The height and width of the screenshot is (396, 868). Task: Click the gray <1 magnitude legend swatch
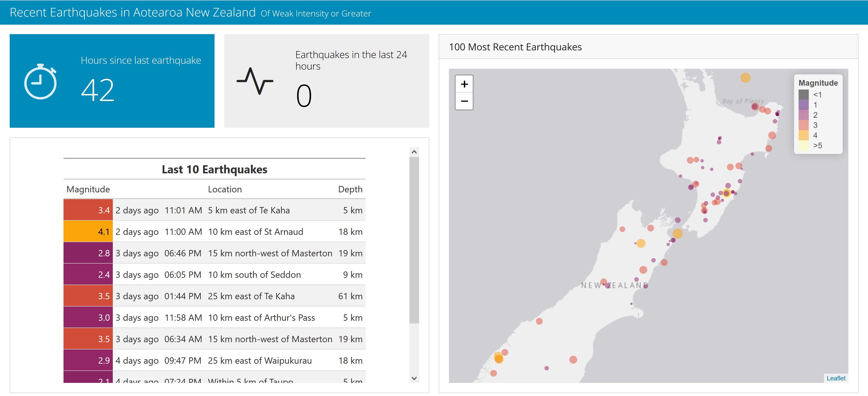(x=803, y=95)
